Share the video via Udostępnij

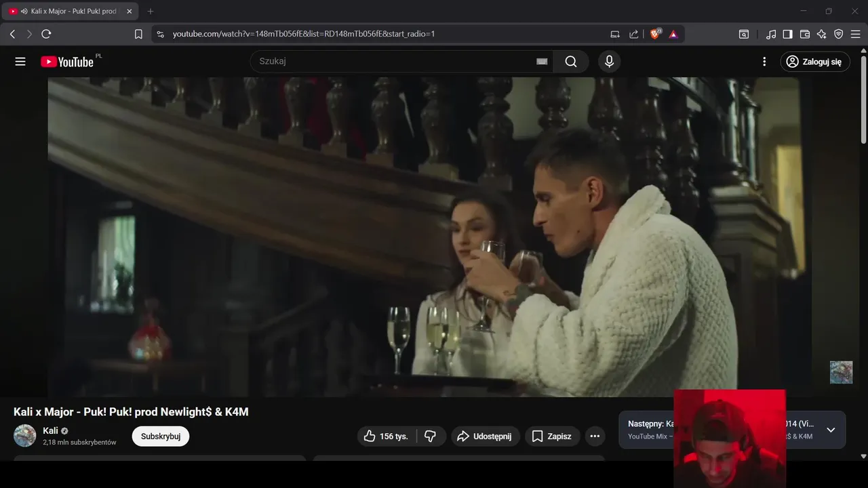(485, 436)
